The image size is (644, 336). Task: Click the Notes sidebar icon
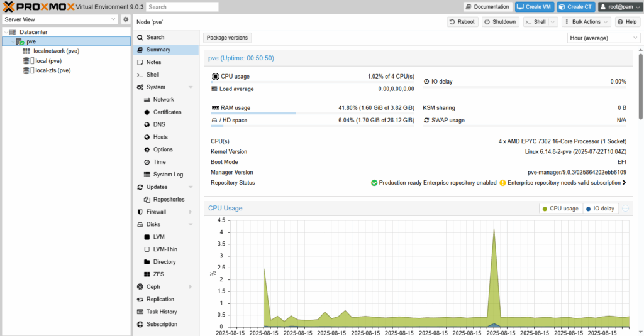click(x=140, y=62)
